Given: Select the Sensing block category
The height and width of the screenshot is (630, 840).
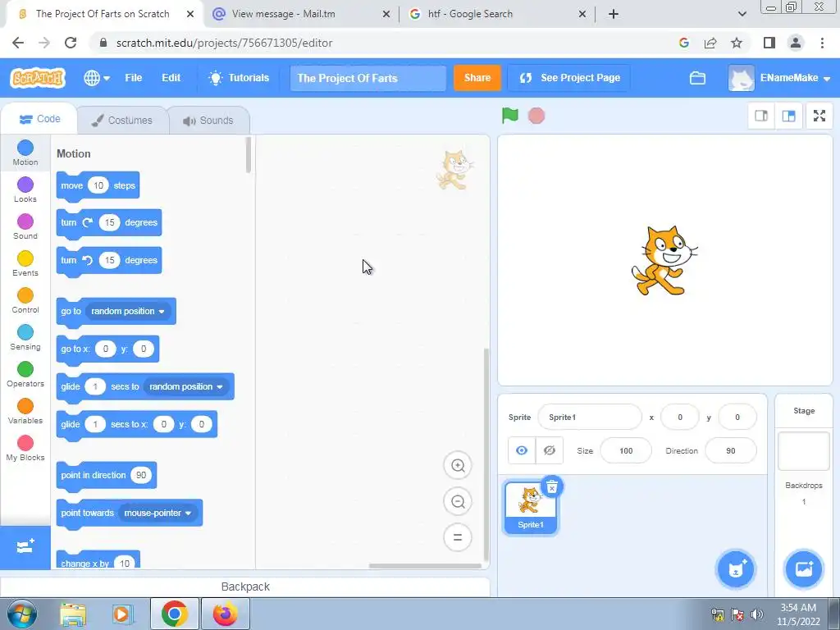Looking at the screenshot, I should point(25,337).
